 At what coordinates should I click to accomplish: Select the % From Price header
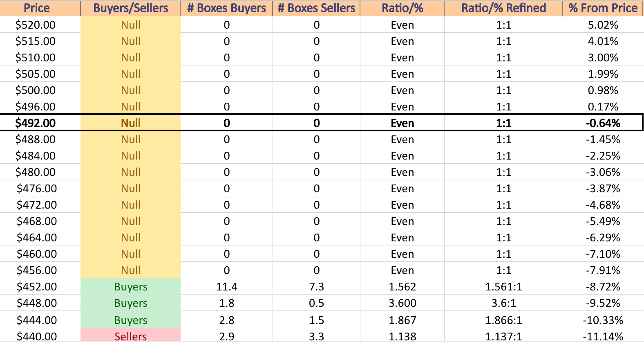coord(603,8)
